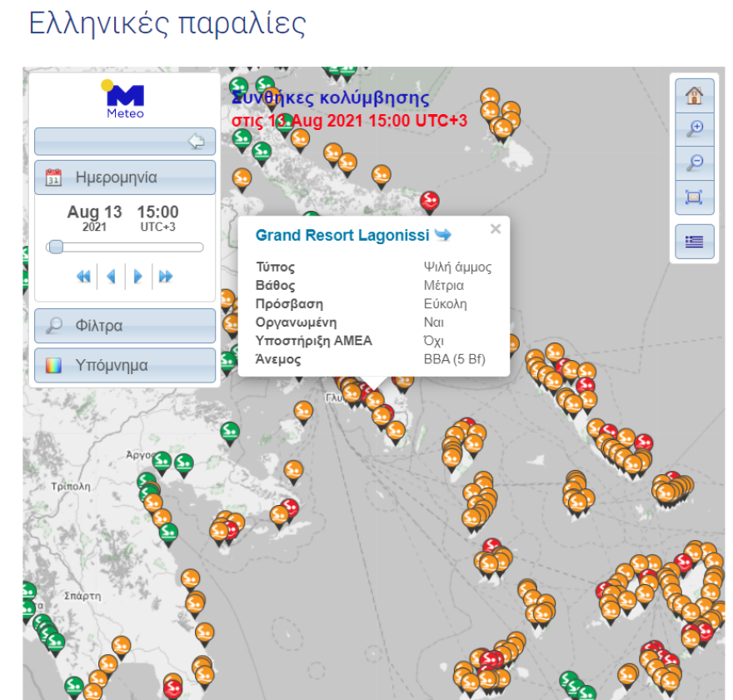Skip to the last time step
Screen dimensions: 733x700
167,277
